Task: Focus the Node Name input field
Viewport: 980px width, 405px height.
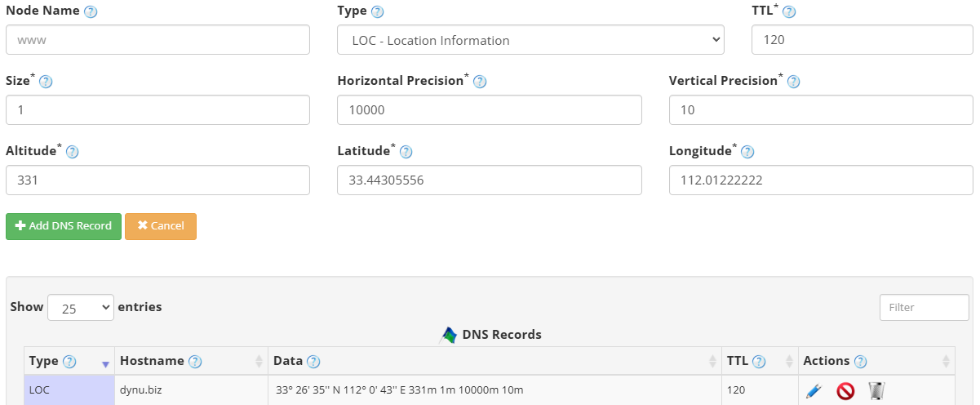Action: coord(157,40)
